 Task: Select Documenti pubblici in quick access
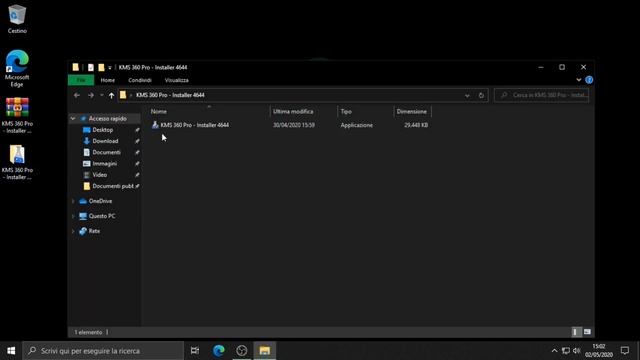[113, 186]
